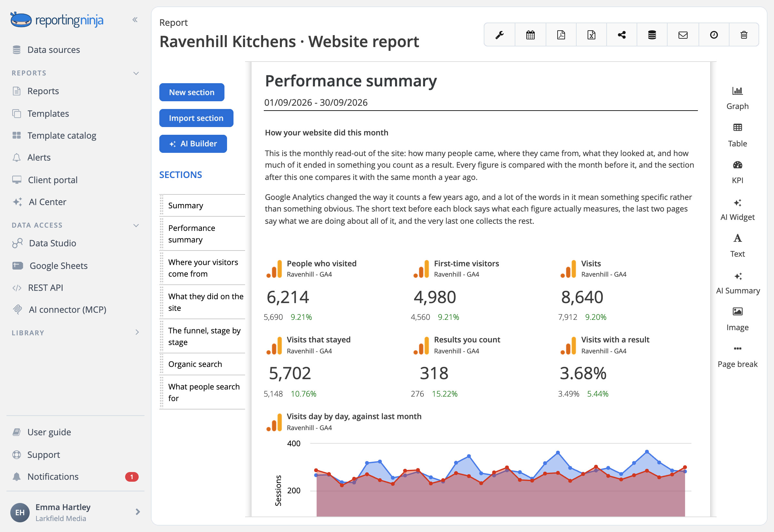
Task: Open the schedule clock icon
Action: [714, 35]
